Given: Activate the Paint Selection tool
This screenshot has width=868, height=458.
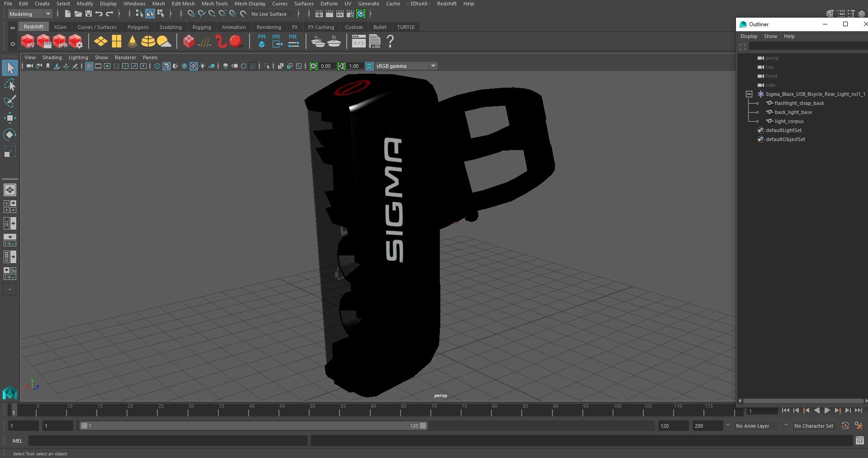Looking at the screenshot, I should (9, 102).
